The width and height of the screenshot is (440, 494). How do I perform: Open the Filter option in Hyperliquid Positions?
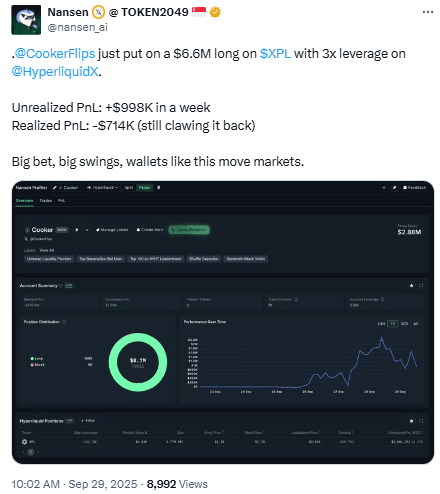click(x=88, y=421)
